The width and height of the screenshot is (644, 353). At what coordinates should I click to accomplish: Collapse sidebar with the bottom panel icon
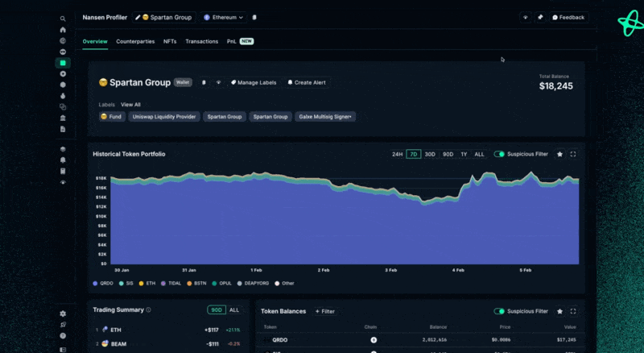point(63,349)
